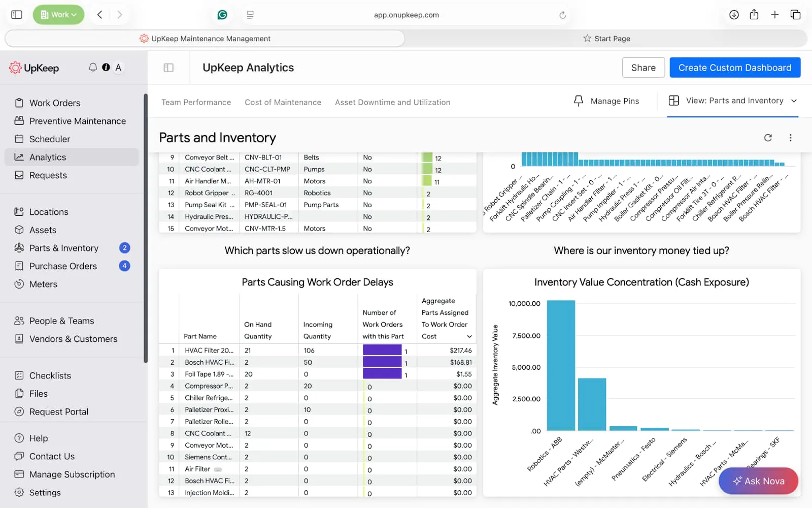Click the refresh dashboard icon

pos(768,138)
